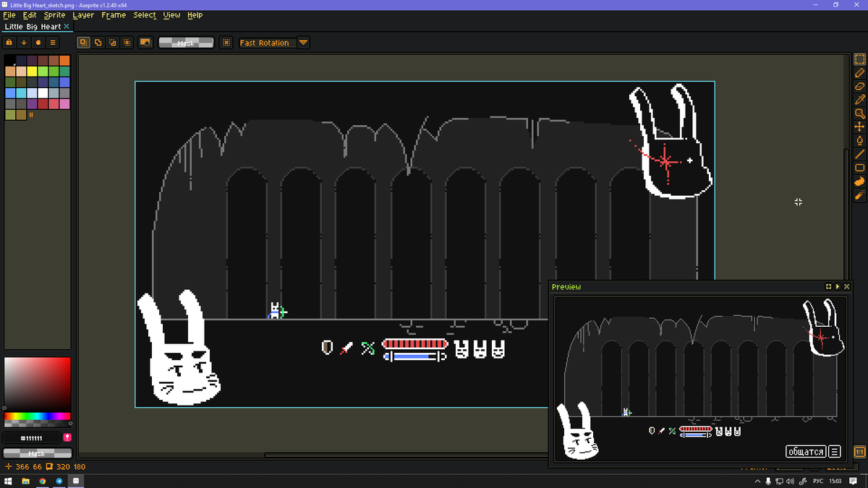Click the color warning exclamation icon
868x488 pixels.
pos(67,438)
